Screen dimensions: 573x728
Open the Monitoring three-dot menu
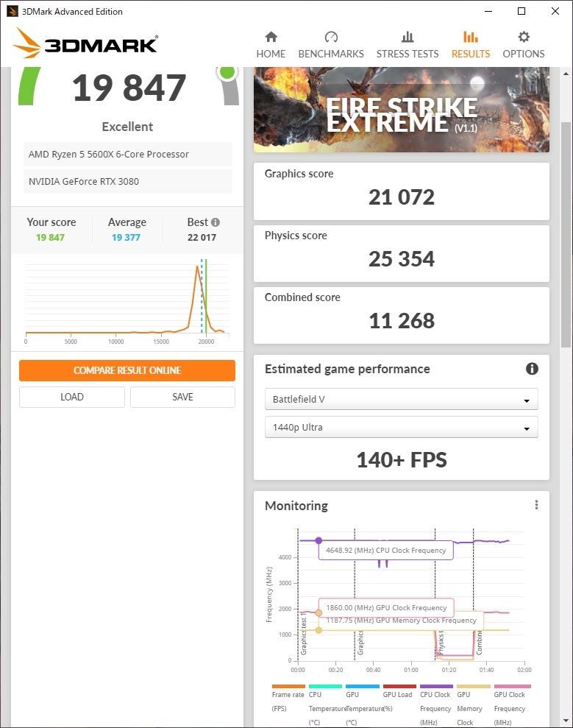pos(536,505)
